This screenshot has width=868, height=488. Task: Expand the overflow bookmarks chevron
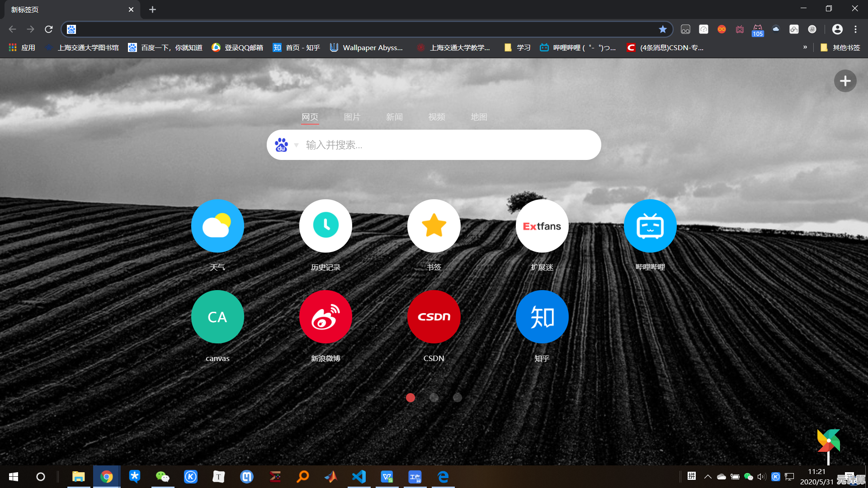click(806, 47)
